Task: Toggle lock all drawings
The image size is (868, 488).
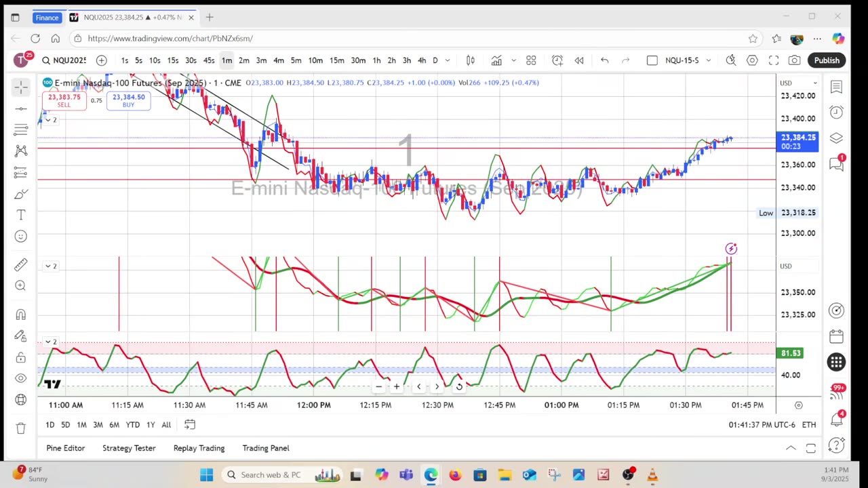Action: (21, 357)
